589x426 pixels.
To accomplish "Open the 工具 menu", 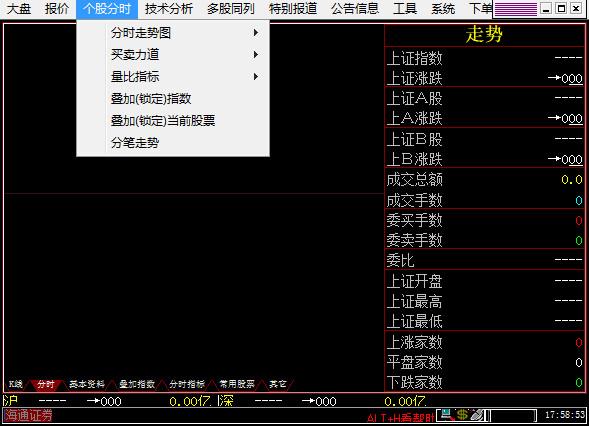I will point(405,9).
